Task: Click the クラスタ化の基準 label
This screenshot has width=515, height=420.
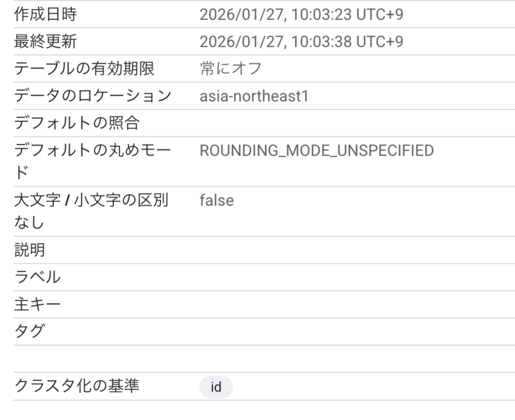Action: tap(77, 386)
